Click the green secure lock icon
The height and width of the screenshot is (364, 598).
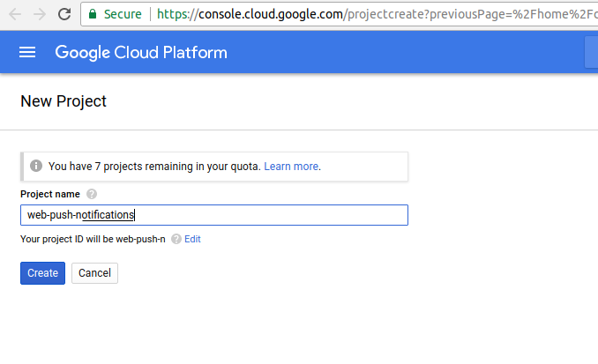(93, 14)
